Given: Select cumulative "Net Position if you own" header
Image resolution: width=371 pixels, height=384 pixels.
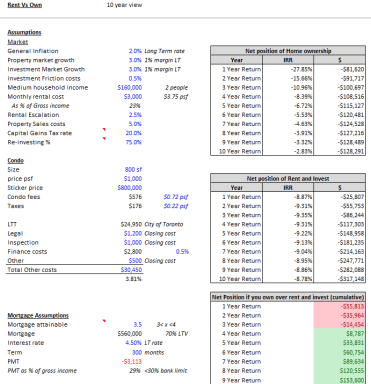Looking at the screenshot, I should coord(288,297).
